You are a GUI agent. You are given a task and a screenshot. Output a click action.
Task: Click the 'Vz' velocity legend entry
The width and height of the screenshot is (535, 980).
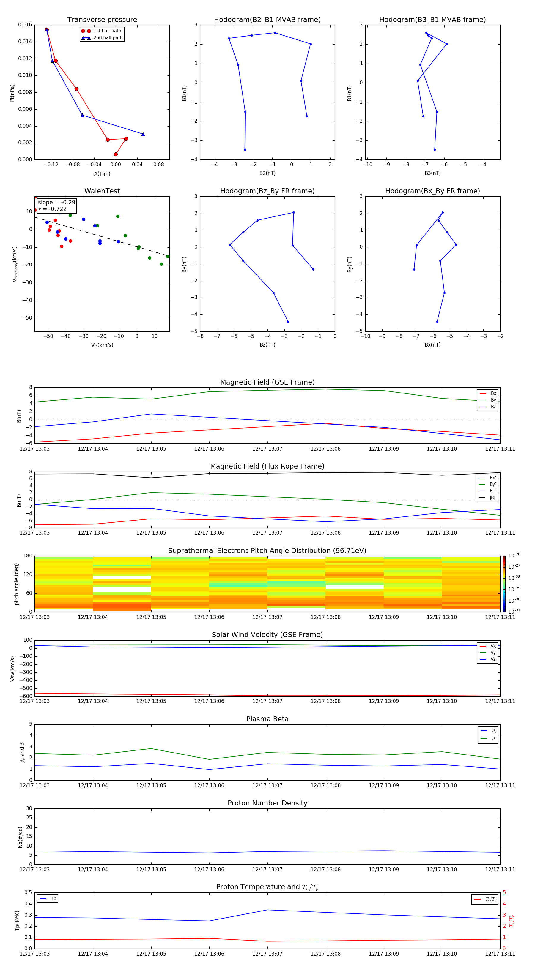pyautogui.click(x=487, y=660)
